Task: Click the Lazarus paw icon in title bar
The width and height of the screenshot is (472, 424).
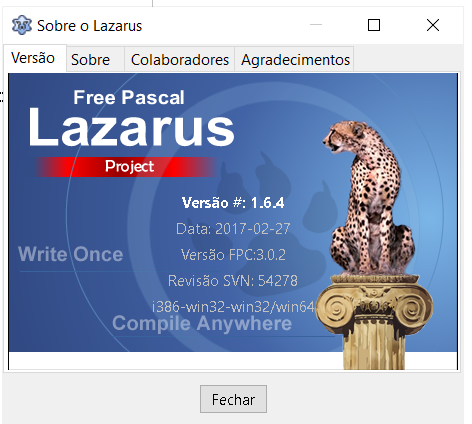Action: 22,25
